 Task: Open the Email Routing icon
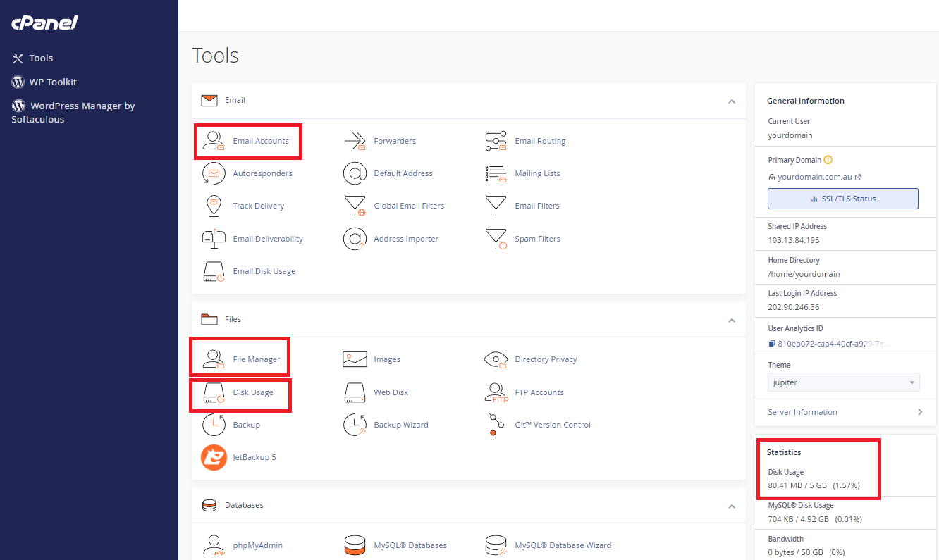pos(496,141)
